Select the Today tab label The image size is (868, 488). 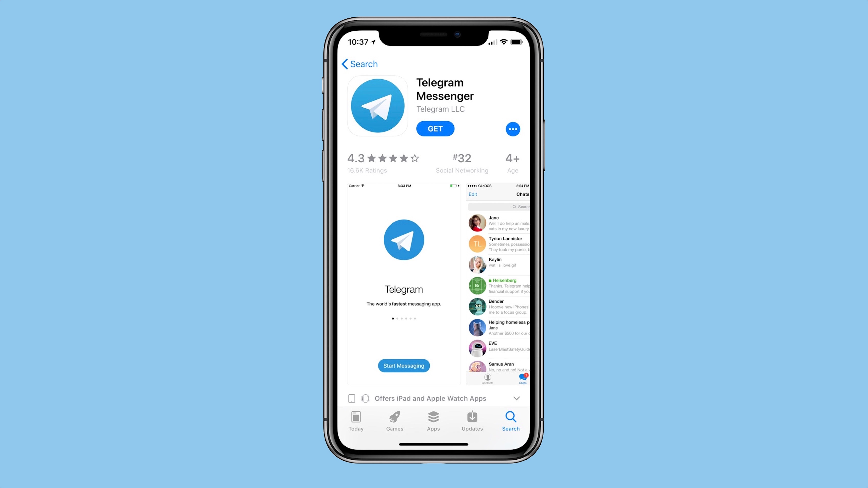point(355,429)
